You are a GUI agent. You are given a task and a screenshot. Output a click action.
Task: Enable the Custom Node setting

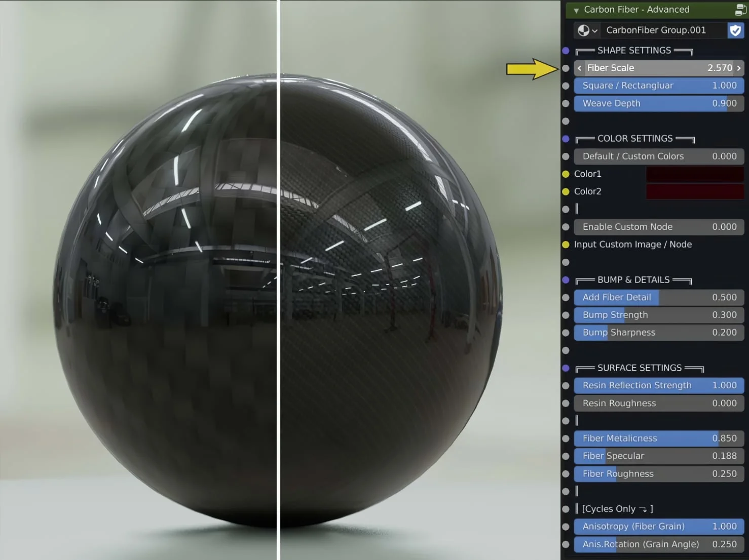coord(658,227)
